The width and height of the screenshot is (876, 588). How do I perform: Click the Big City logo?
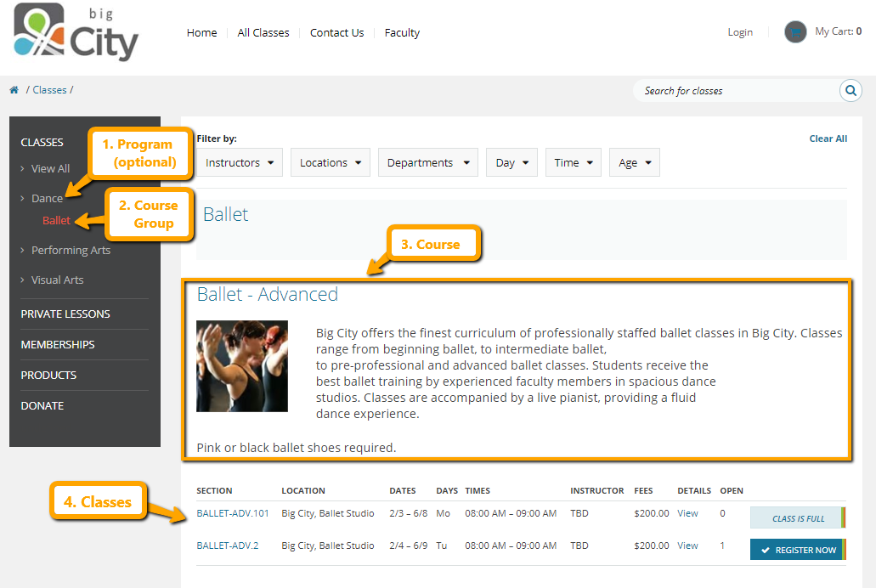[76, 32]
